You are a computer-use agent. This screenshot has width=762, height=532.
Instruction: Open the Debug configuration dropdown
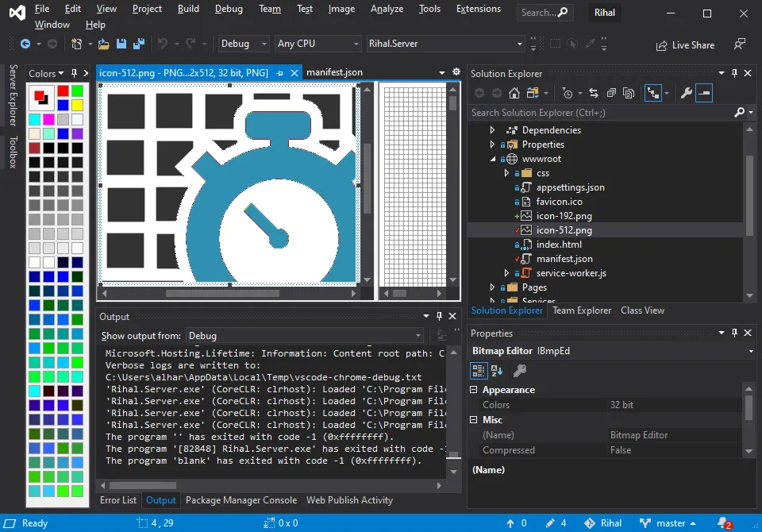(x=245, y=44)
